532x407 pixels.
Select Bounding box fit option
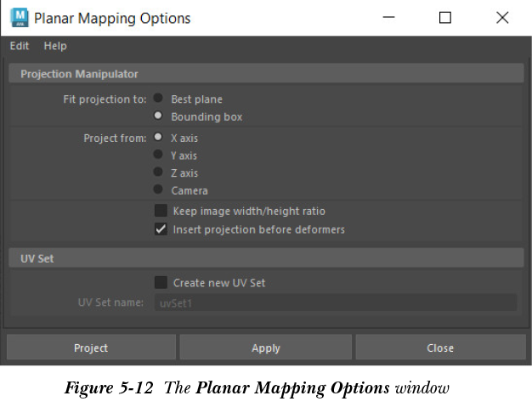pyautogui.click(x=159, y=116)
